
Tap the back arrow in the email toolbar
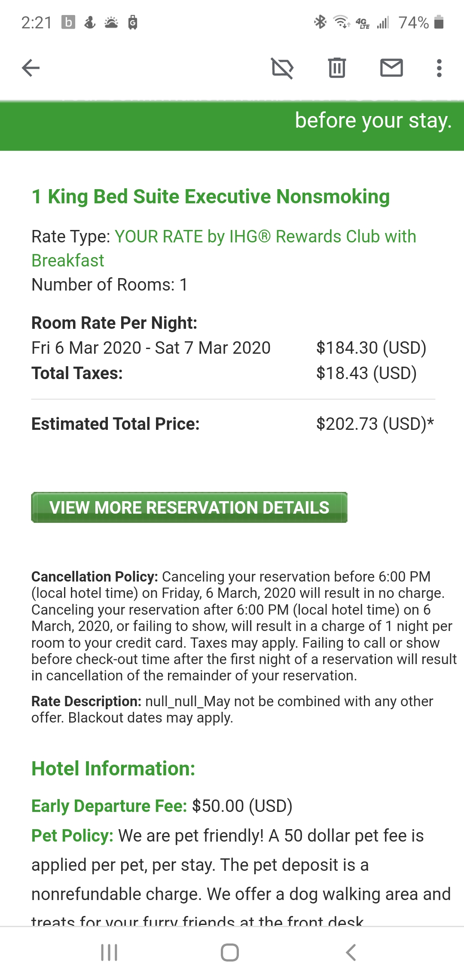(31, 68)
